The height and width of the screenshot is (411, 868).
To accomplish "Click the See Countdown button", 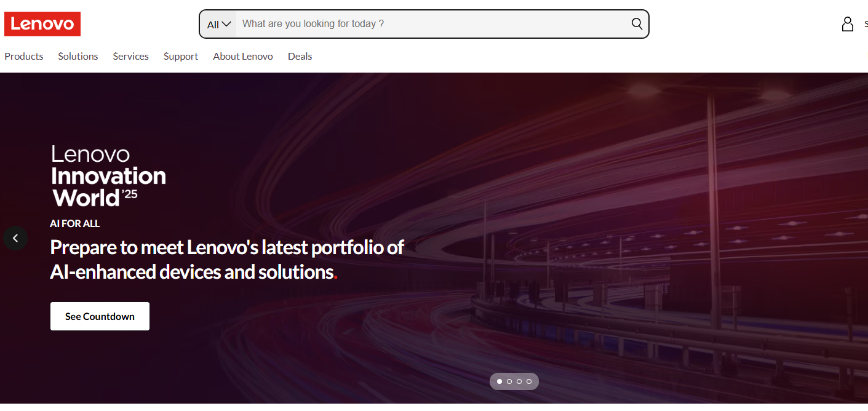I will point(100,316).
